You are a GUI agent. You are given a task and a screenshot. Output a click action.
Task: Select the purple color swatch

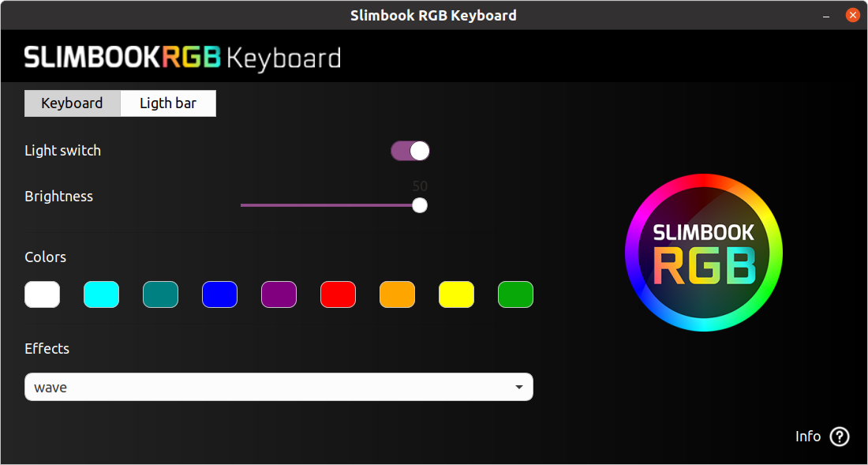click(279, 294)
